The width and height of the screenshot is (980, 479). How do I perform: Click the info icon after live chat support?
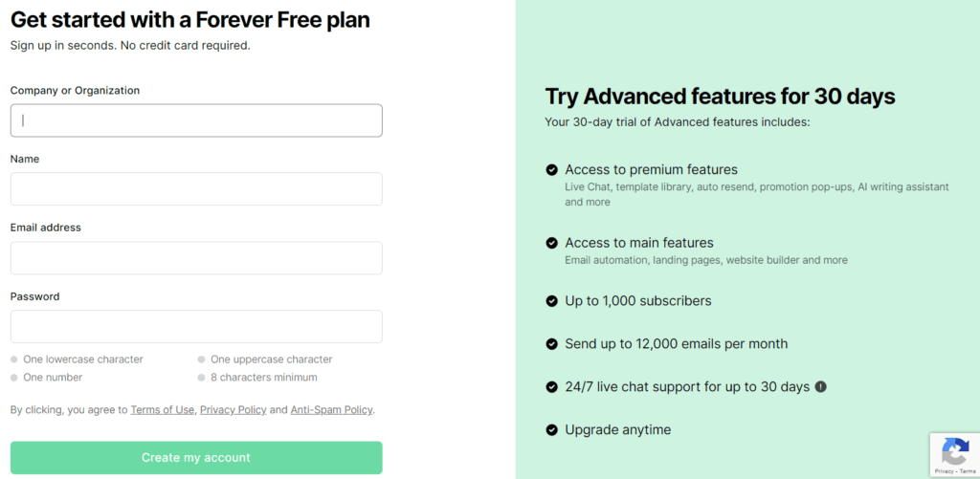[x=820, y=387]
